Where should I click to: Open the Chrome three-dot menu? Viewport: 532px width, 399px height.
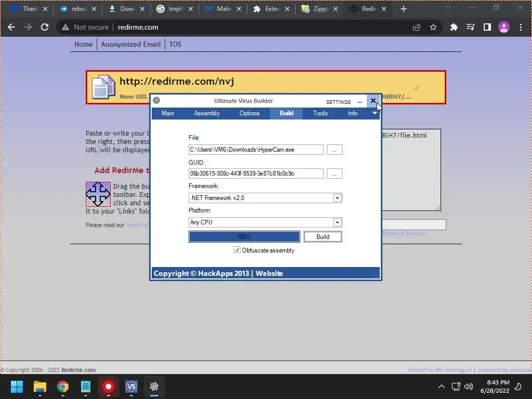pyautogui.click(x=521, y=27)
